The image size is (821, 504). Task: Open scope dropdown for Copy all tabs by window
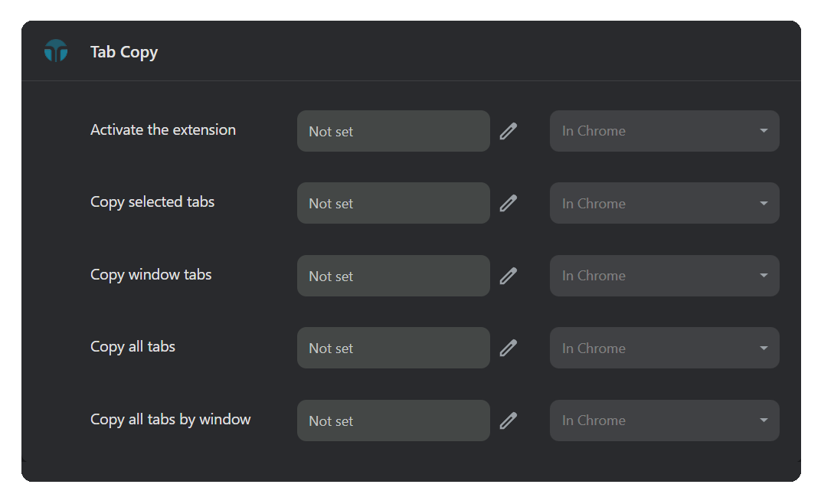664,421
